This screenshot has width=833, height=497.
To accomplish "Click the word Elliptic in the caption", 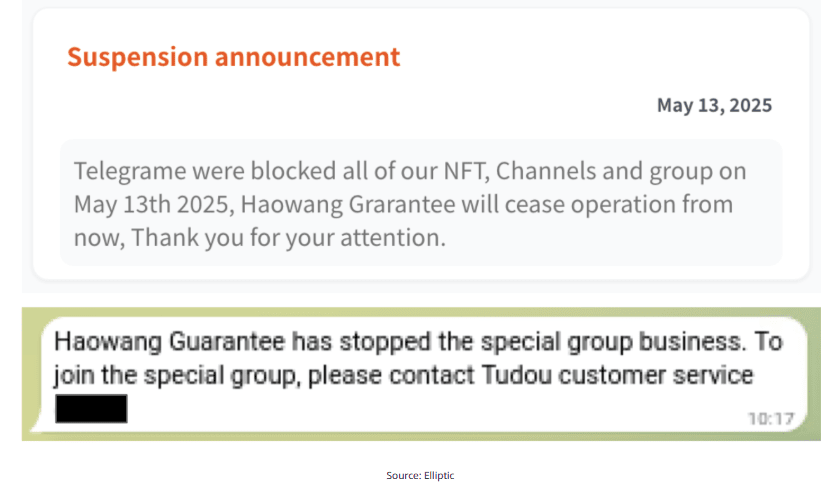I will (x=439, y=475).
